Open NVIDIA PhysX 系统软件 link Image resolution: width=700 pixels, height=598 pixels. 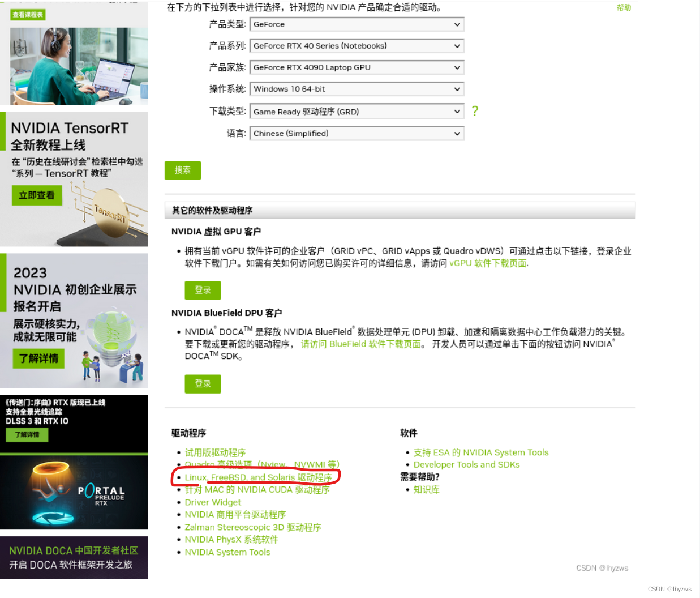point(231,540)
